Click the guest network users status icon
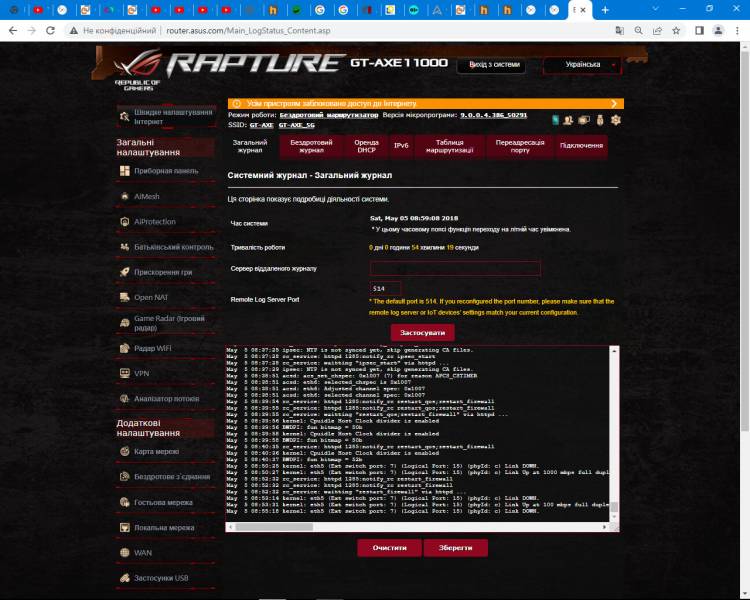 (568, 120)
